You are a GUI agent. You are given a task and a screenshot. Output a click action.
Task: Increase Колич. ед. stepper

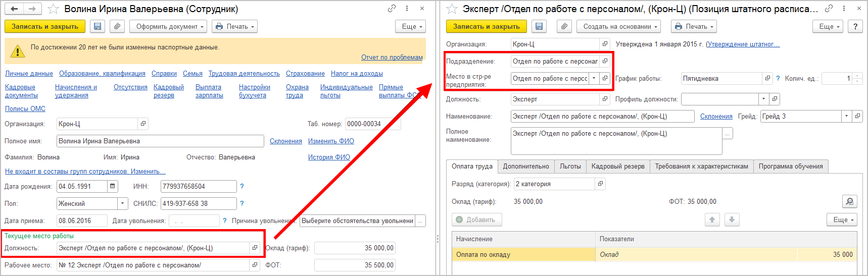[857, 76]
